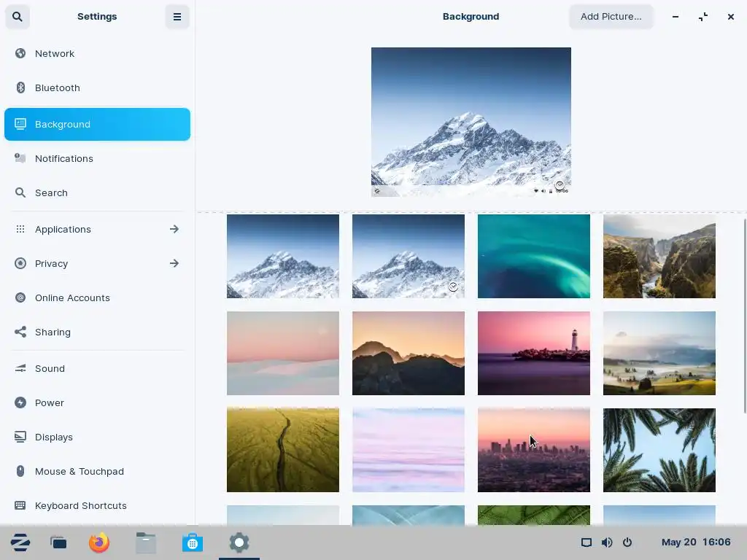Open the Mouse & Touchpad entry
The image size is (747, 560).
click(x=97, y=472)
